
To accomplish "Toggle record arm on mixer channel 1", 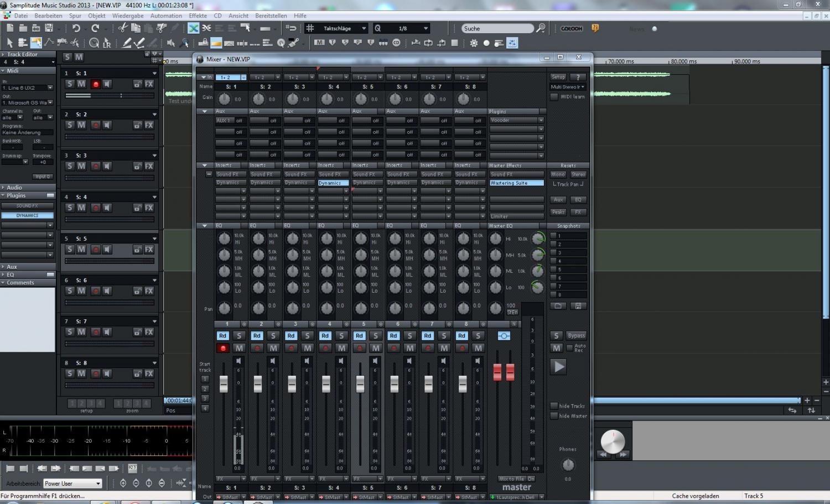I will click(223, 348).
